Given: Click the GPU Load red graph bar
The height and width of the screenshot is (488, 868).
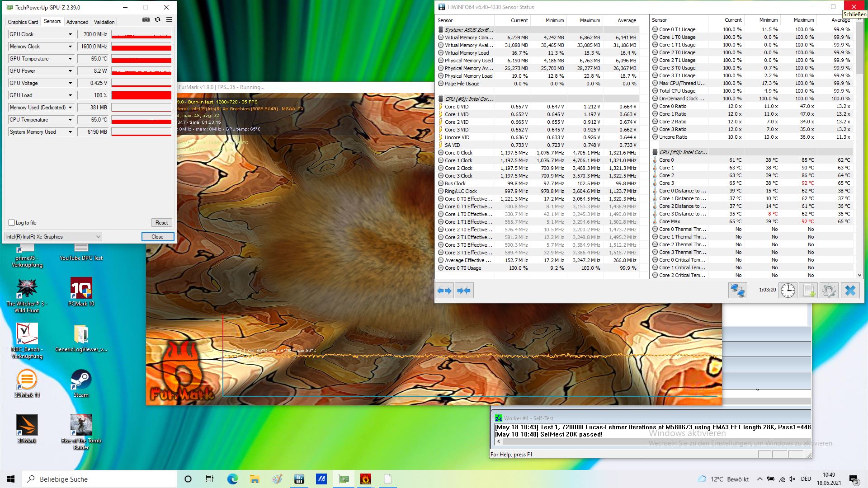Looking at the screenshot, I should [142, 95].
